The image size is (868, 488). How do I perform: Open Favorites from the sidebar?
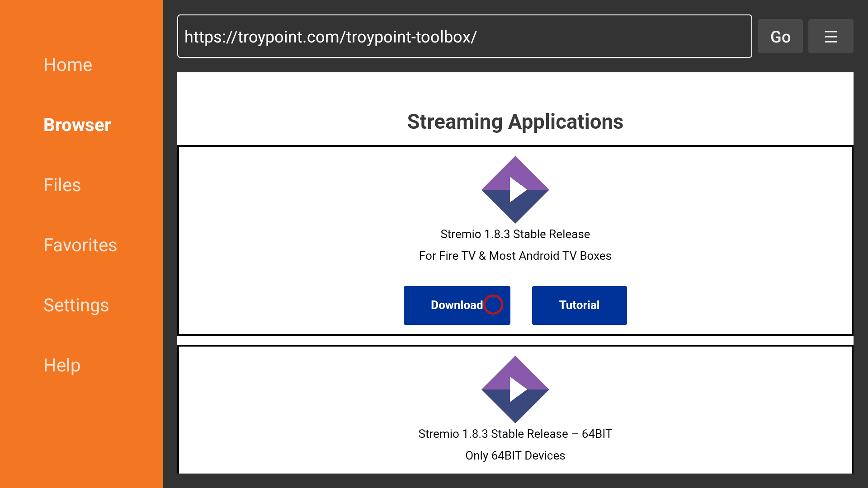click(x=80, y=245)
